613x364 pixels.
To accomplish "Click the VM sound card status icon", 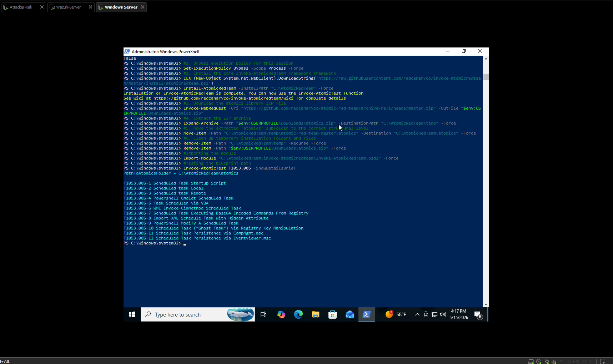I will point(554,361).
